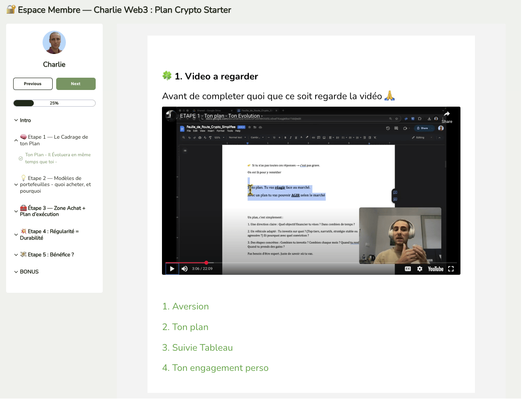Enter fullscreen mode on video
The height and width of the screenshot is (406, 532).
click(451, 269)
